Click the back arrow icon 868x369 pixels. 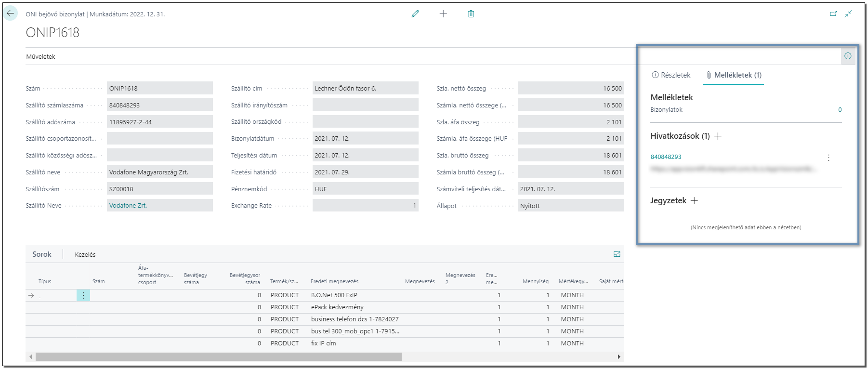click(11, 13)
